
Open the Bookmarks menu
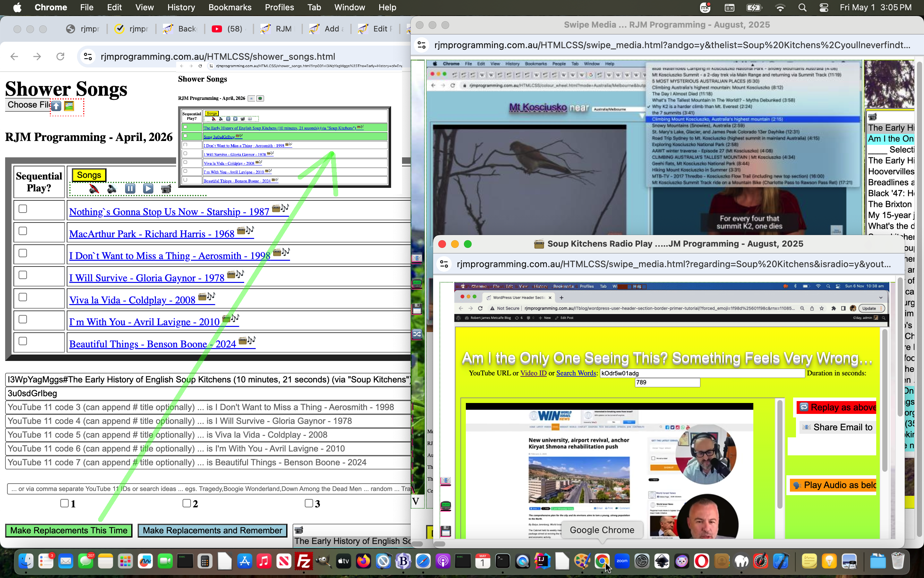click(x=230, y=8)
